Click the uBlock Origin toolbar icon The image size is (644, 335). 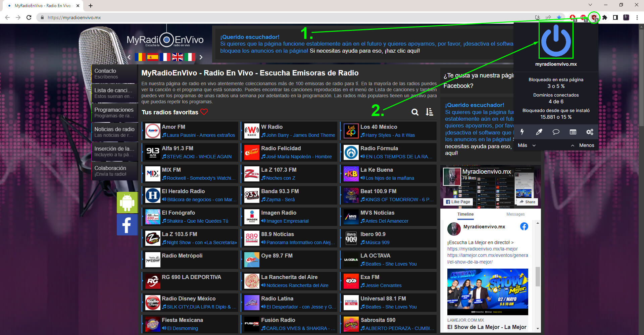point(594,17)
